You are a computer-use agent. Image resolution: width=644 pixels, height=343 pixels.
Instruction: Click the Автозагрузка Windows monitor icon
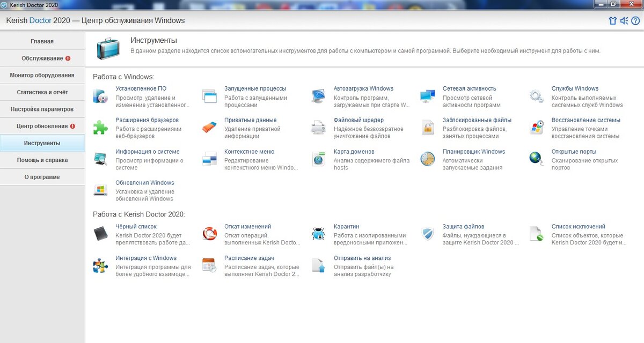[318, 96]
